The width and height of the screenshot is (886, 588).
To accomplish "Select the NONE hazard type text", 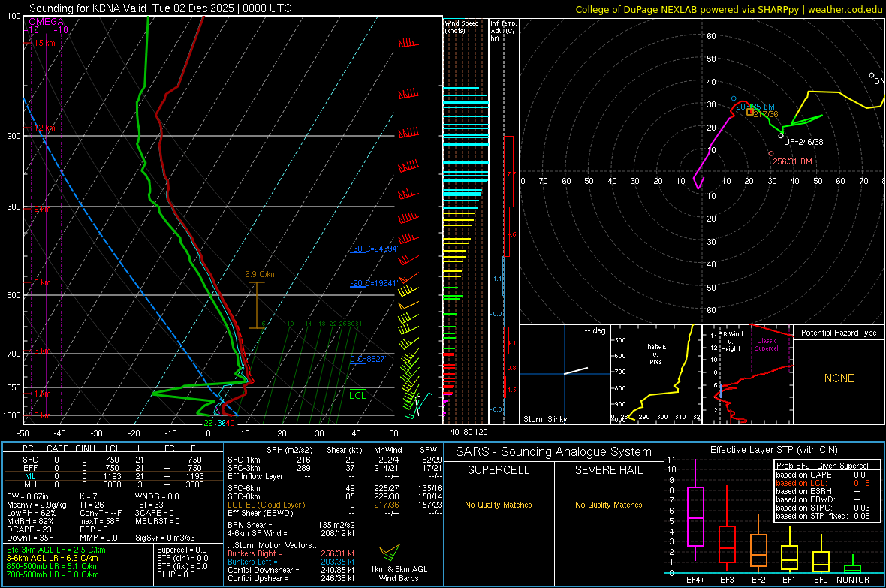I will click(x=839, y=378).
